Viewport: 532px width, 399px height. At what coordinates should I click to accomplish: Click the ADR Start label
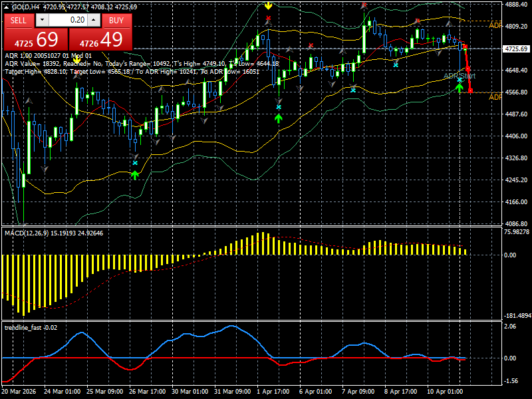coord(460,76)
